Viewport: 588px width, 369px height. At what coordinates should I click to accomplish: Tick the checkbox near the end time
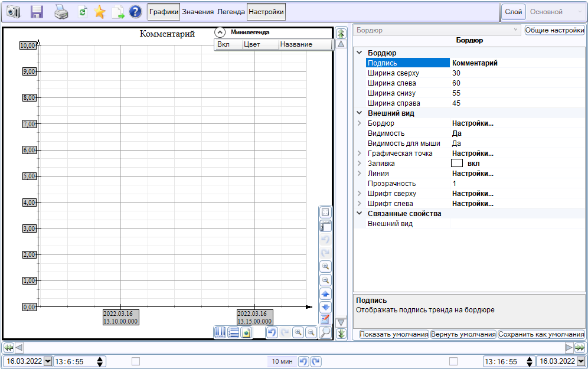click(x=453, y=361)
